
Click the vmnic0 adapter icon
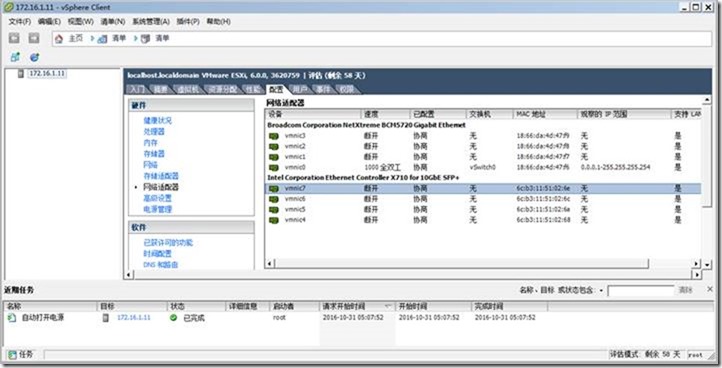274,168
